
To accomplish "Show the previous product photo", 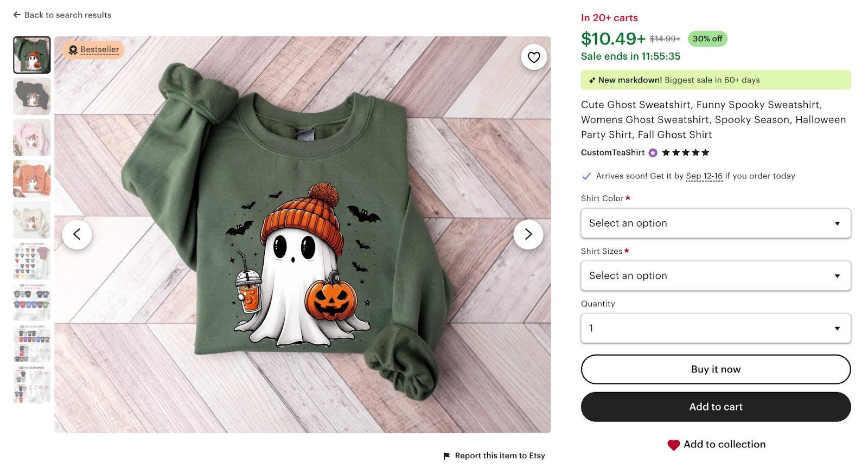I will pos(77,234).
